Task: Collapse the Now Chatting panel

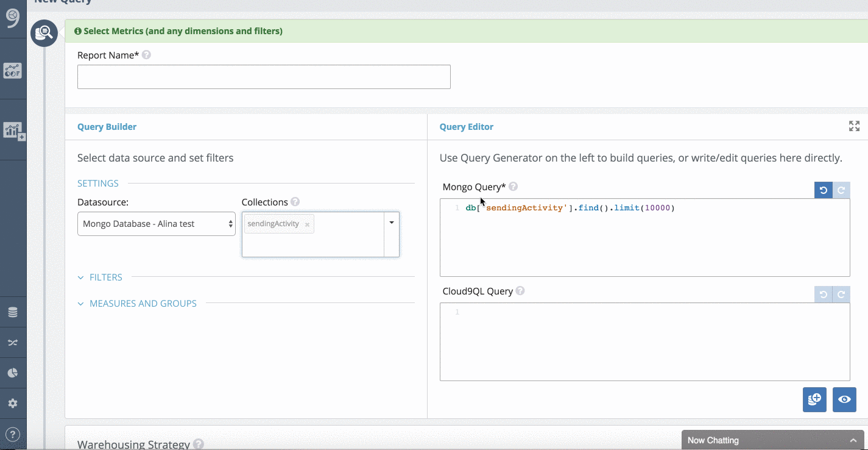Action: [x=853, y=440]
